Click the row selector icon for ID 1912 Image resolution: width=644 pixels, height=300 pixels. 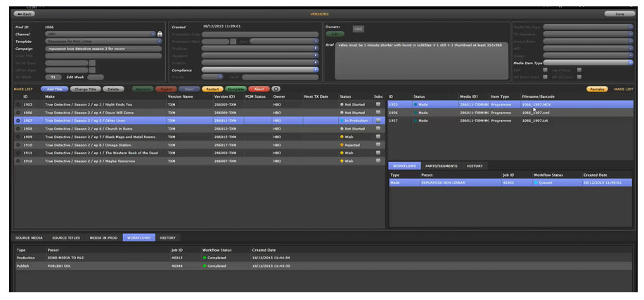(x=18, y=161)
